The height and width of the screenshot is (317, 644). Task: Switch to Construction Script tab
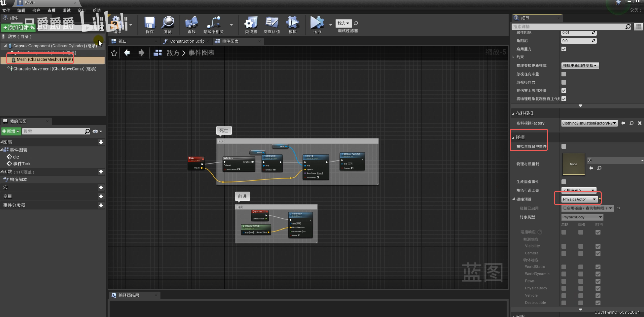[x=187, y=41]
